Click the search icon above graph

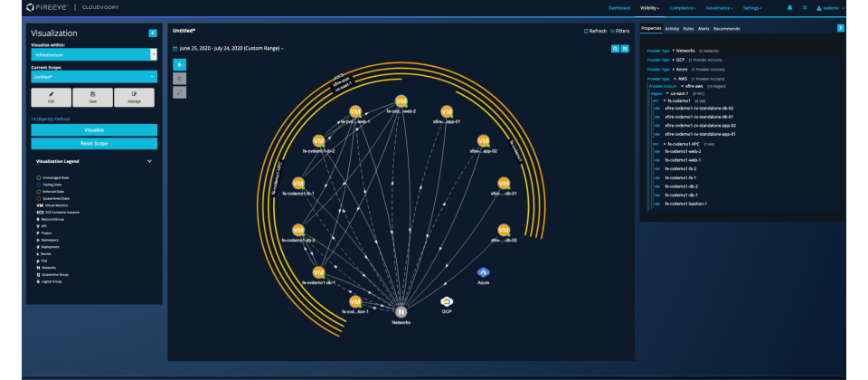point(615,49)
